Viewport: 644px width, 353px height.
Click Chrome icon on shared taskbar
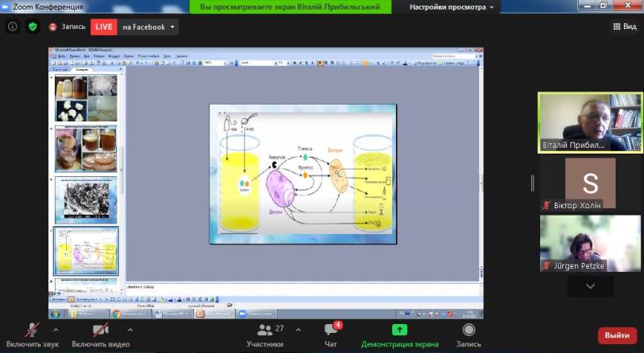click(117, 314)
